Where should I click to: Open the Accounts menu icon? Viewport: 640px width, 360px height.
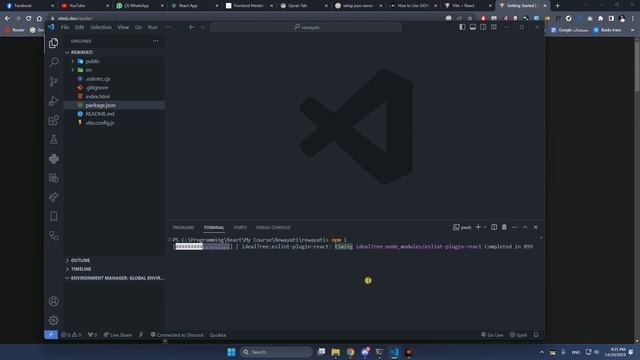coord(53,301)
